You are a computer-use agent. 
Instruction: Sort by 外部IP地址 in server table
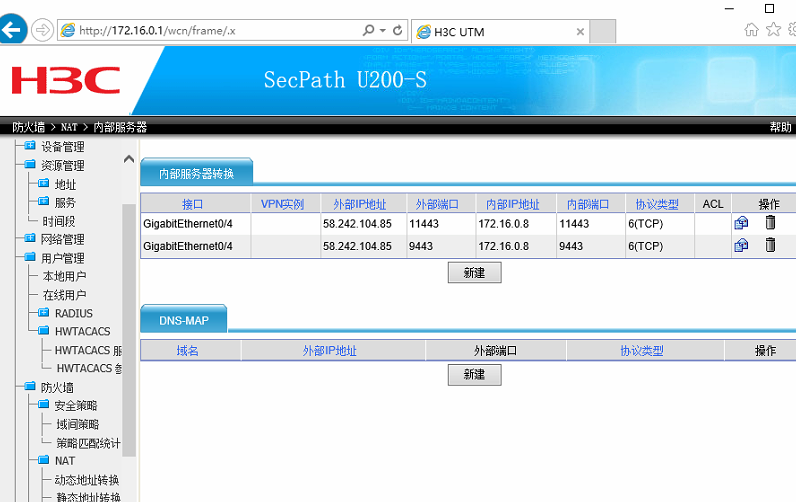(360, 204)
